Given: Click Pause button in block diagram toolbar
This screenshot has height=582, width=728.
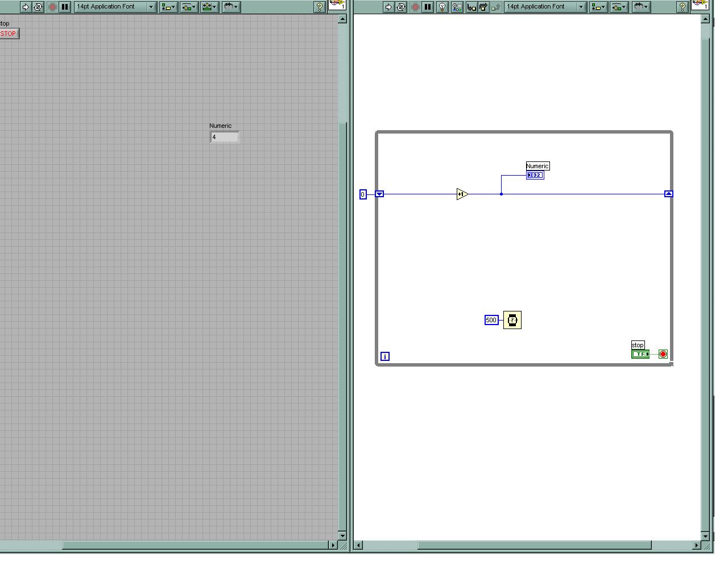Looking at the screenshot, I should pos(428,7).
